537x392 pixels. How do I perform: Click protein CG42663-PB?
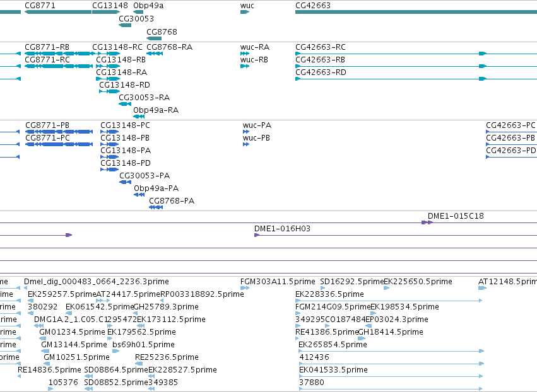coord(510,138)
